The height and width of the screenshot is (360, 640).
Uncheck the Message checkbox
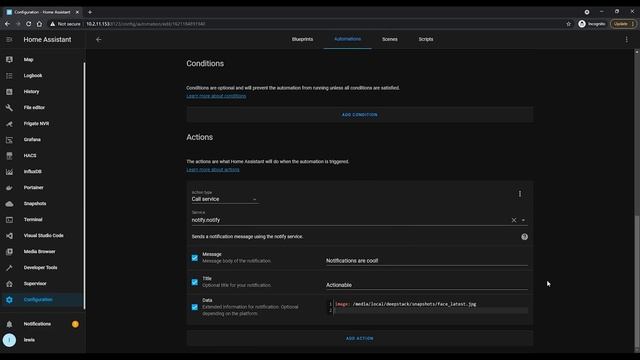click(195, 258)
